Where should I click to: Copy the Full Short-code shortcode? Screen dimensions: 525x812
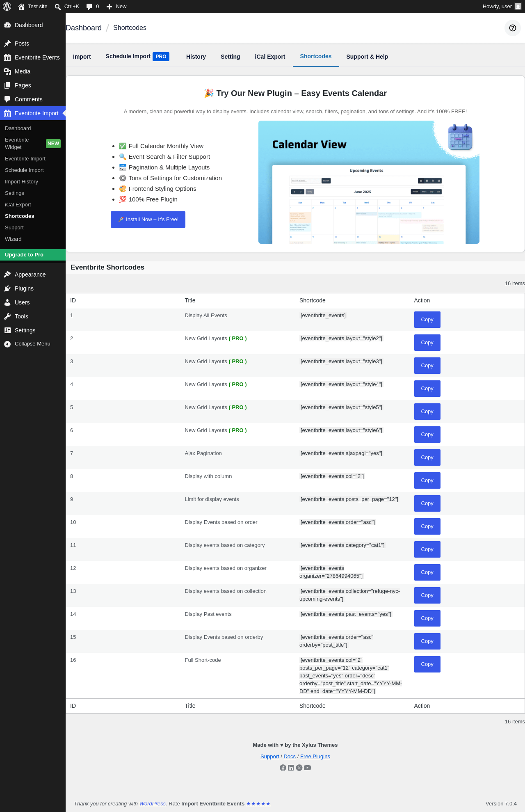[x=427, y=664]
